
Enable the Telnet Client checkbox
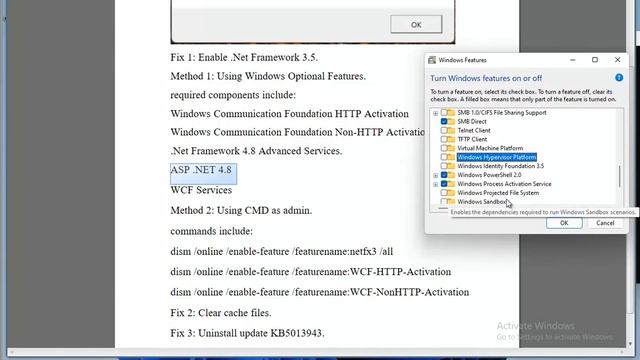(x=444, y=131)
